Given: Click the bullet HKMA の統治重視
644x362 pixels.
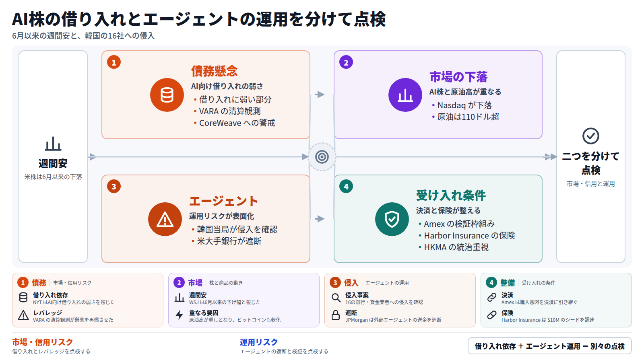Looking at the screenshot, I should (x=456, y=247).
